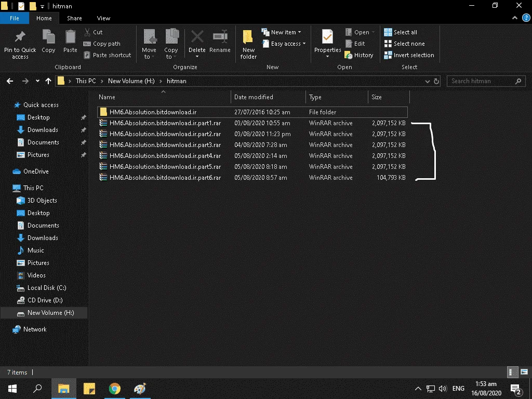Click the Copy icon in the Clipboard group
The image size is (532, 399).
tap(48, 37)
